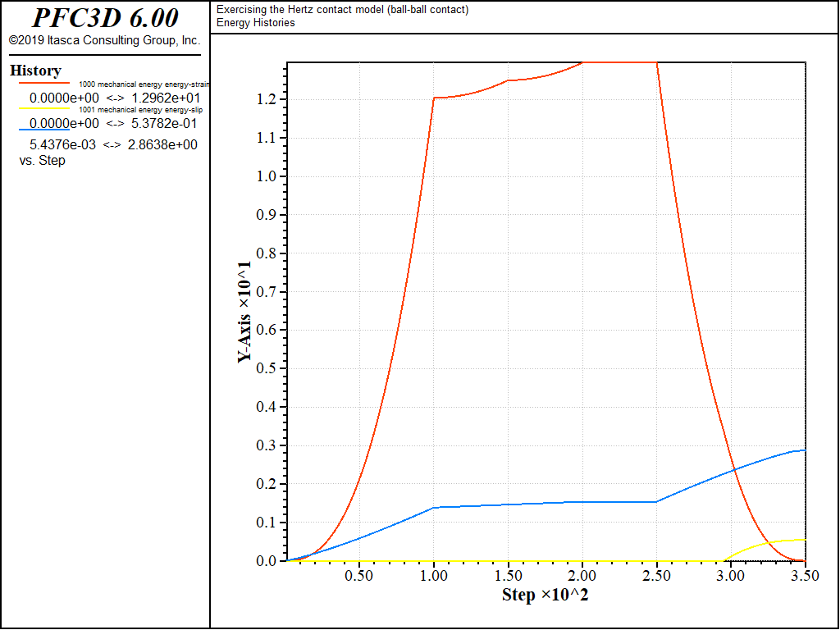Click the x-axis tick label 3.50
The image size is (840, 630).
pos(806,576)
